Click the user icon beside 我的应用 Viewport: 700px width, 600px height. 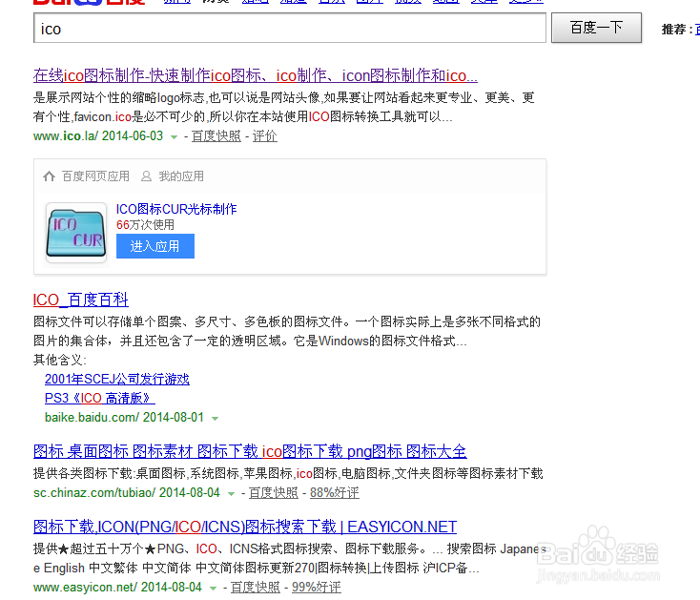click(146, 176)
